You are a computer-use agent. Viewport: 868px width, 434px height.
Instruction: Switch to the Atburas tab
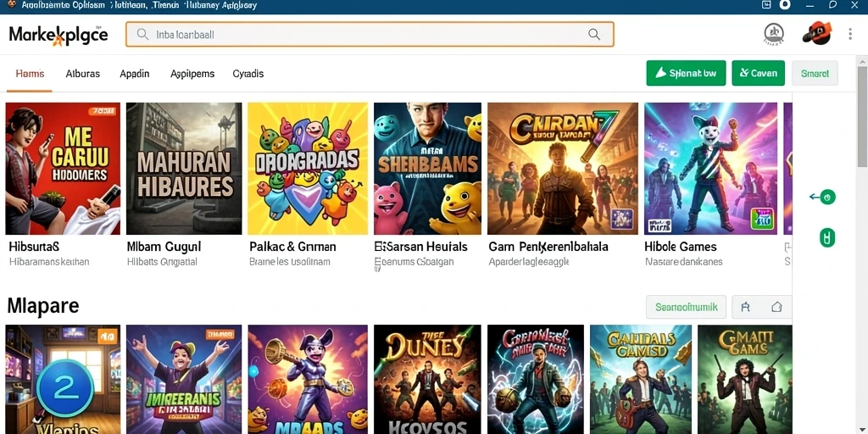82,74
